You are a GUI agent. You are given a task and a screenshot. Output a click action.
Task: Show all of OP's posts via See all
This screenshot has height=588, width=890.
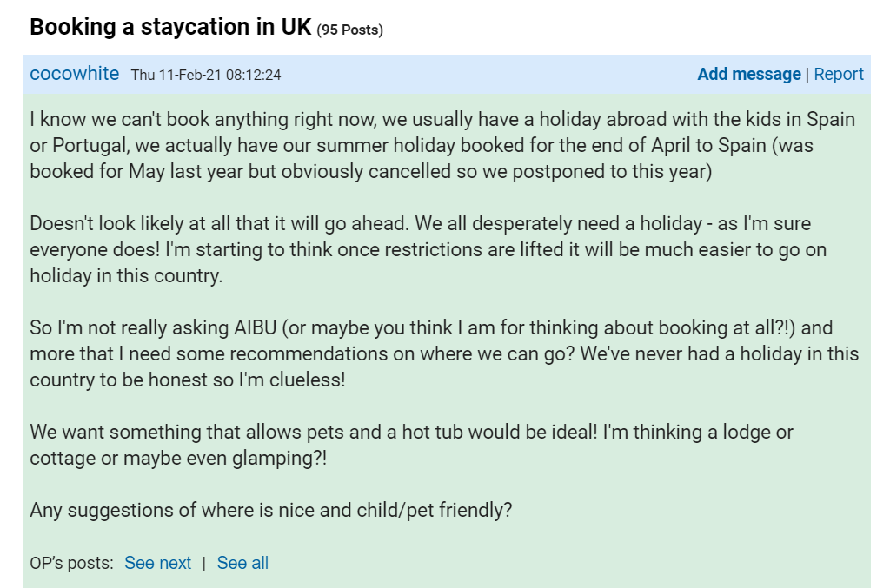coord(242,563)
